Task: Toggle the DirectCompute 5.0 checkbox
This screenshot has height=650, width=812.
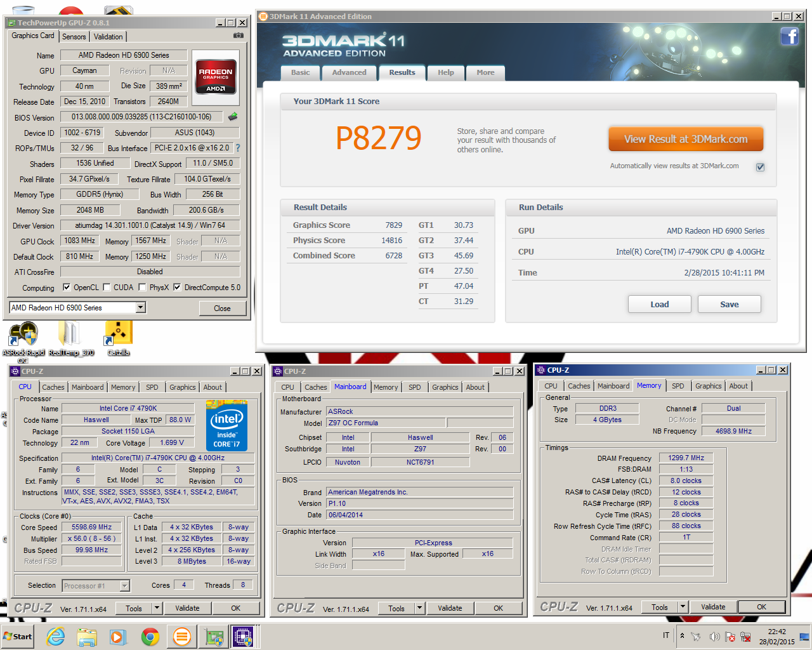Action: [x=177, y=287]
